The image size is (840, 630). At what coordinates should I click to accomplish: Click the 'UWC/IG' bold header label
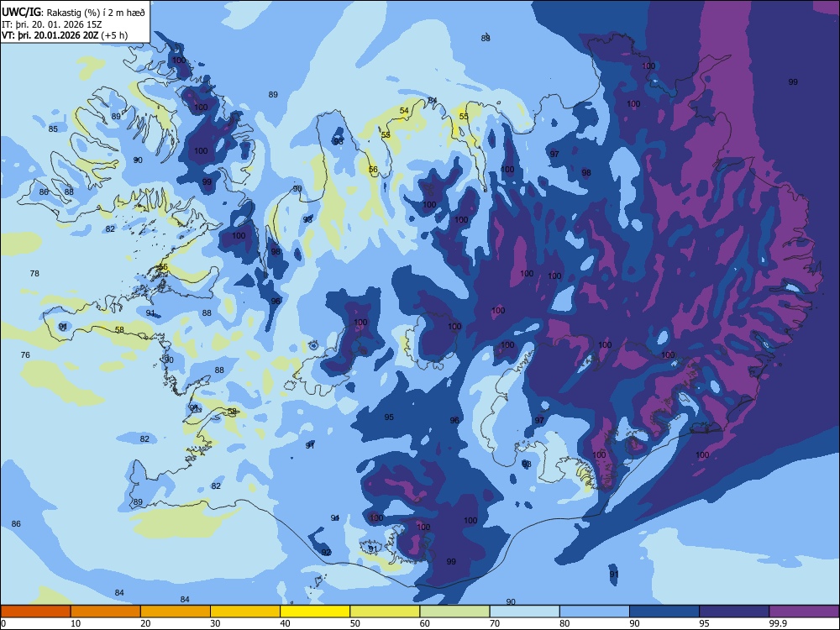point(21,12)
